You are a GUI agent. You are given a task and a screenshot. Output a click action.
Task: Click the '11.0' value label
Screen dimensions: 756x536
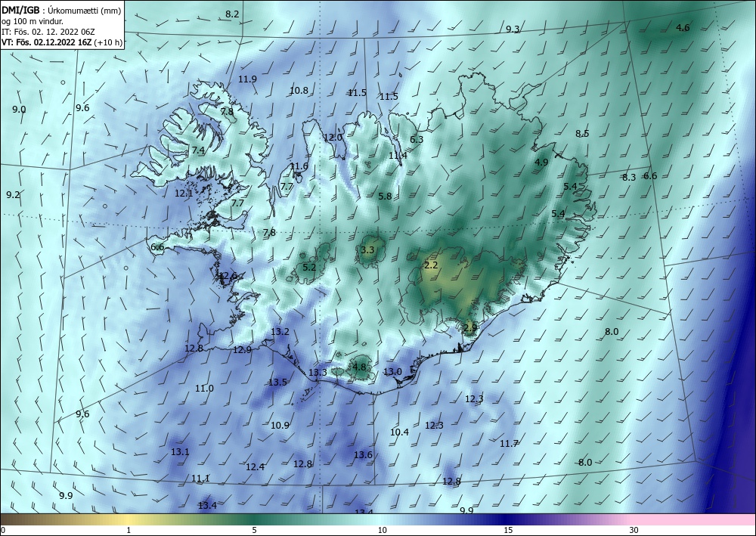click(204, 388)
